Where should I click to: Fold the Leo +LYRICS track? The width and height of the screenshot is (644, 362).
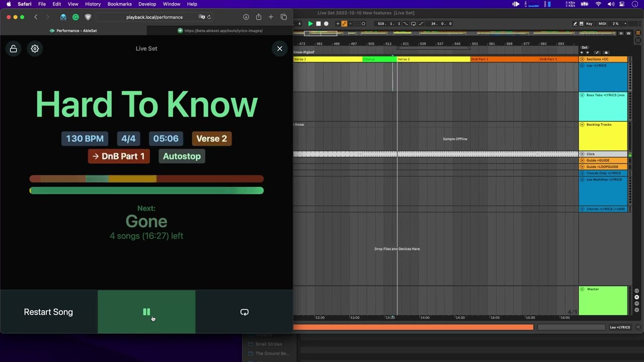coord(582,65)
